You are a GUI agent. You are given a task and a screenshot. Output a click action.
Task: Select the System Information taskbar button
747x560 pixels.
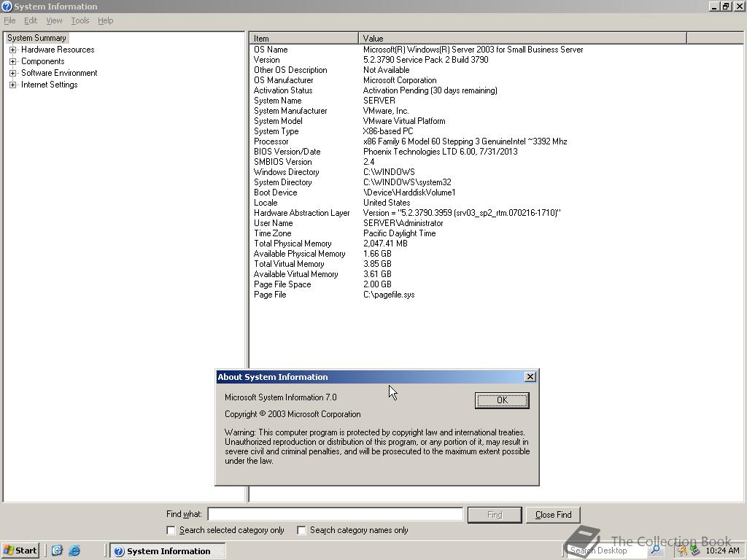coord(168,551)
